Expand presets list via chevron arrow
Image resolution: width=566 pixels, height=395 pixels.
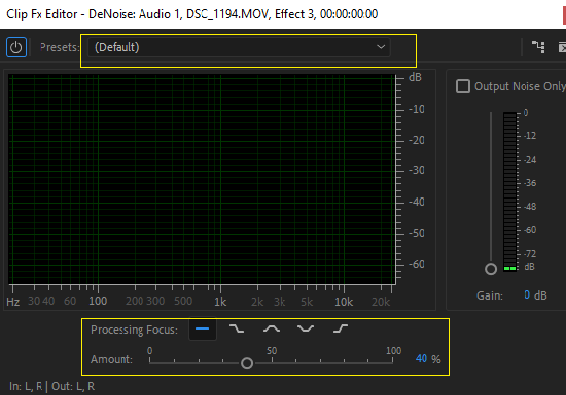click(381, 47)
